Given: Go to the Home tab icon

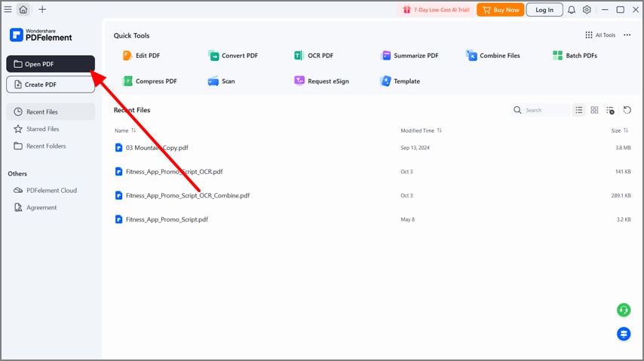Looking at the screenshot, I should pos(23,10).
